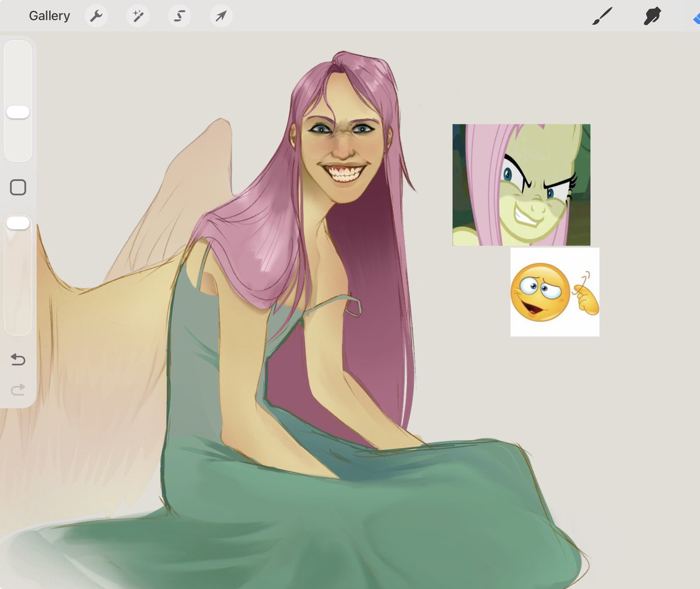
Task: Return to the Gallery
Action: (x=50, y=16)
